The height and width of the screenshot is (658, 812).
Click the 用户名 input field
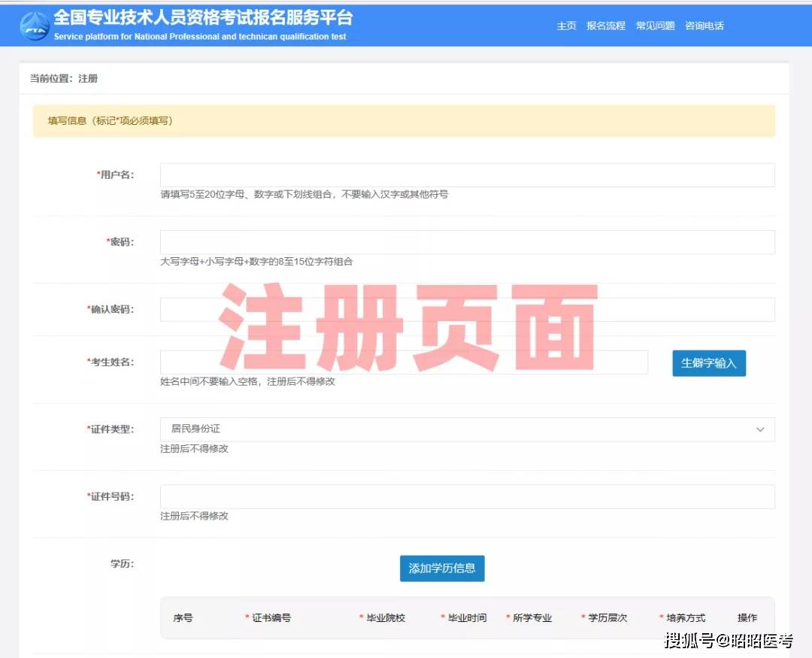467,175
